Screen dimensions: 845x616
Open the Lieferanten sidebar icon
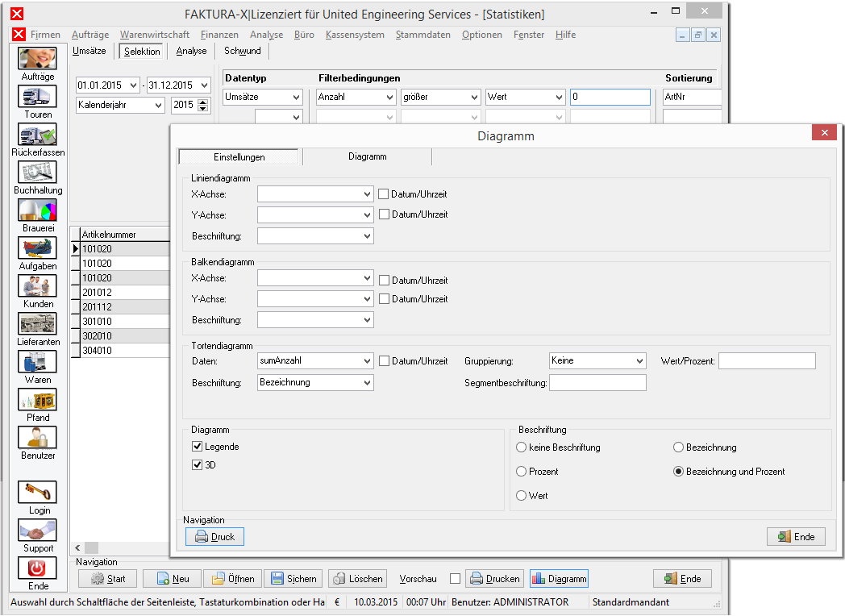tap(37, 324)
